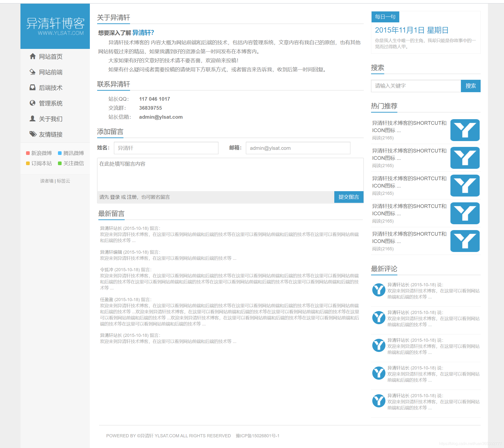
Task: Focus the 请输入关键字 search box
Action: pos(416,86)
